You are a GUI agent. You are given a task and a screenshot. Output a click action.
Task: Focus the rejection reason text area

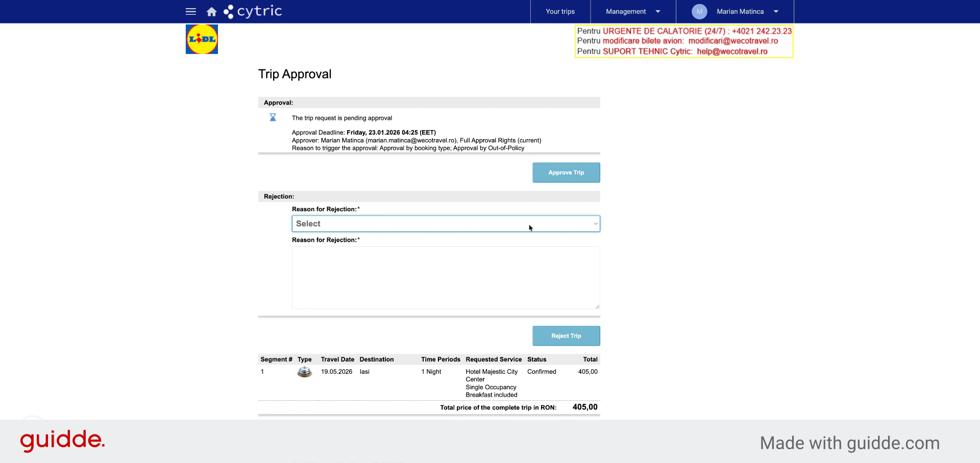[446, 278]
